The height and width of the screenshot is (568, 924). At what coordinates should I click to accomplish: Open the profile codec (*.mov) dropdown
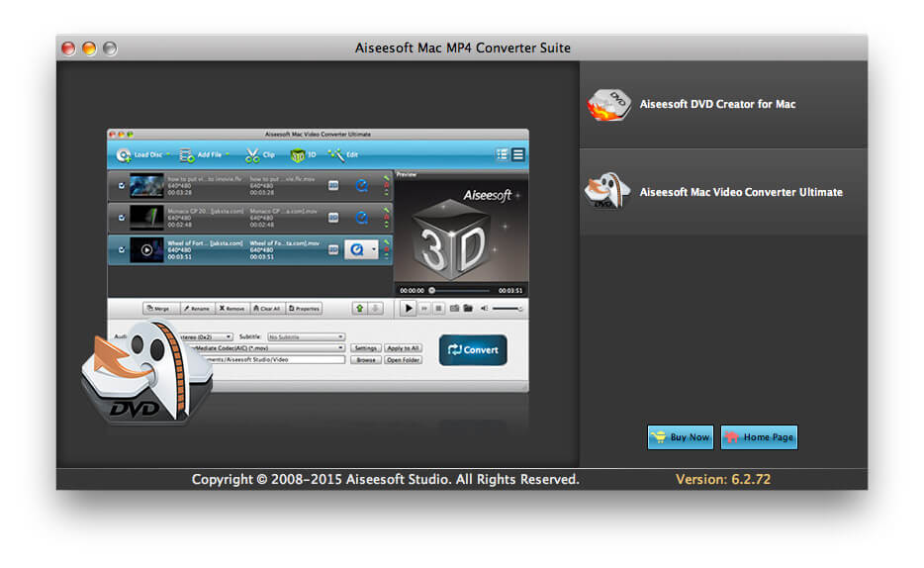[x=267, y=348]
